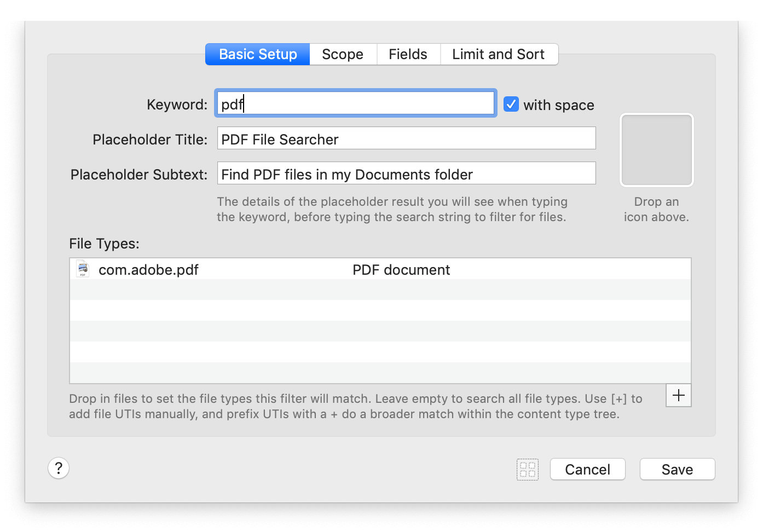Click the Placeholder Title text field
Screen dimensions: 763x532
tap(406, 138)
